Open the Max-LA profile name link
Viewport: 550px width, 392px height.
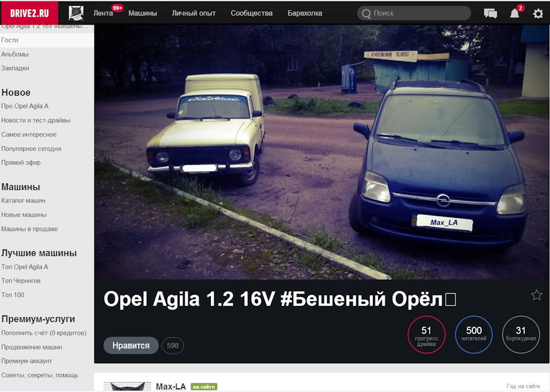pos(171,386)
